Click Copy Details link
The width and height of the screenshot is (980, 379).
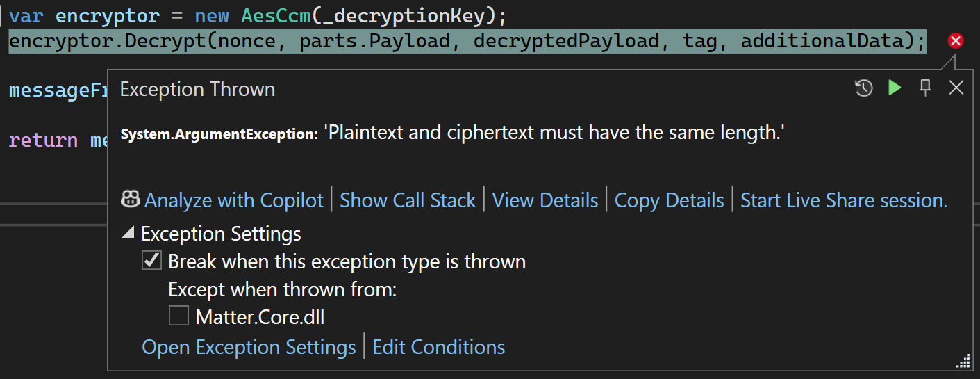click(x=669, y=200)
